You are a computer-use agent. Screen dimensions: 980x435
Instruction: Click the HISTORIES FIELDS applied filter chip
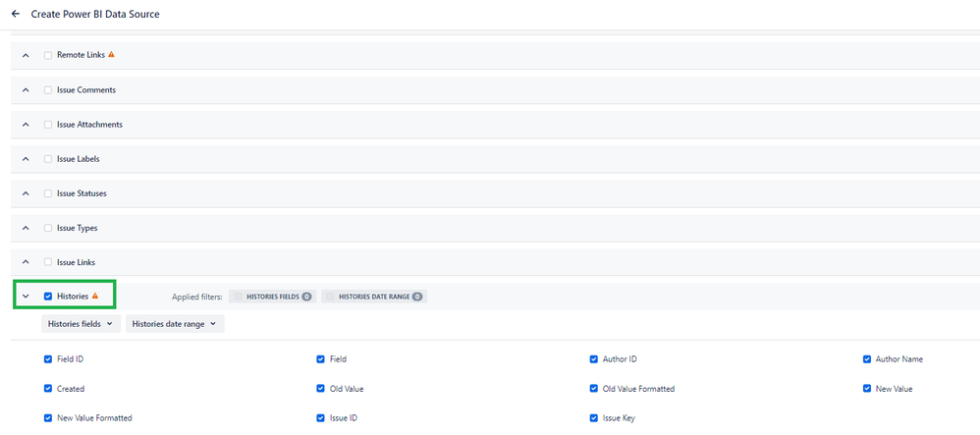[273, 297]
